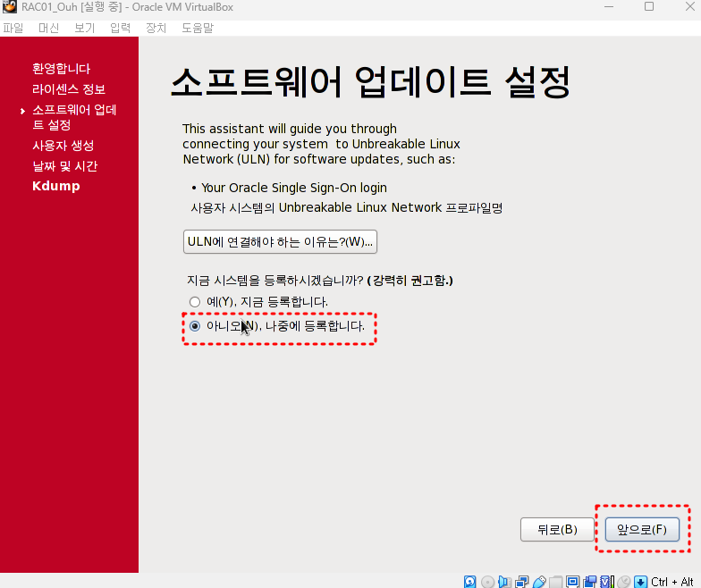Open the USB devices status icon
Viewport: 701px width, 588px height.
click(x=539, y=581)
